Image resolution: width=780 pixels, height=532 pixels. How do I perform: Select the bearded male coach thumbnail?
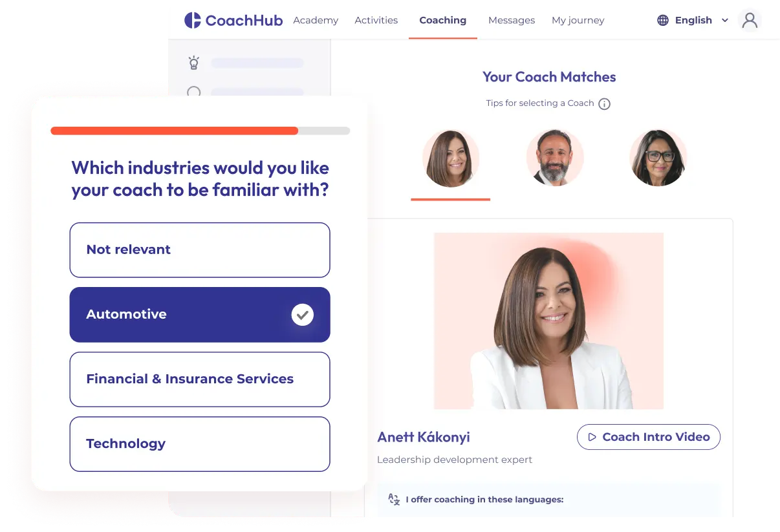(555, 158)
